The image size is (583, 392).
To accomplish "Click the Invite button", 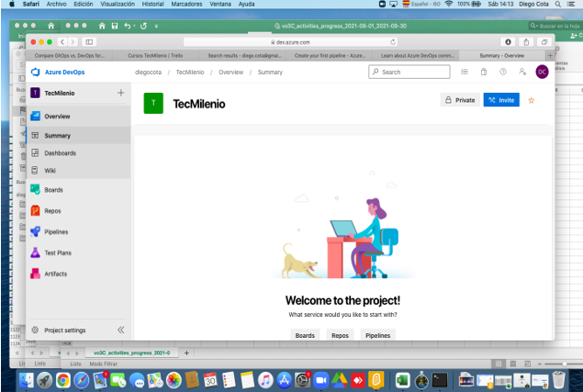I will (x=501, y=100).
